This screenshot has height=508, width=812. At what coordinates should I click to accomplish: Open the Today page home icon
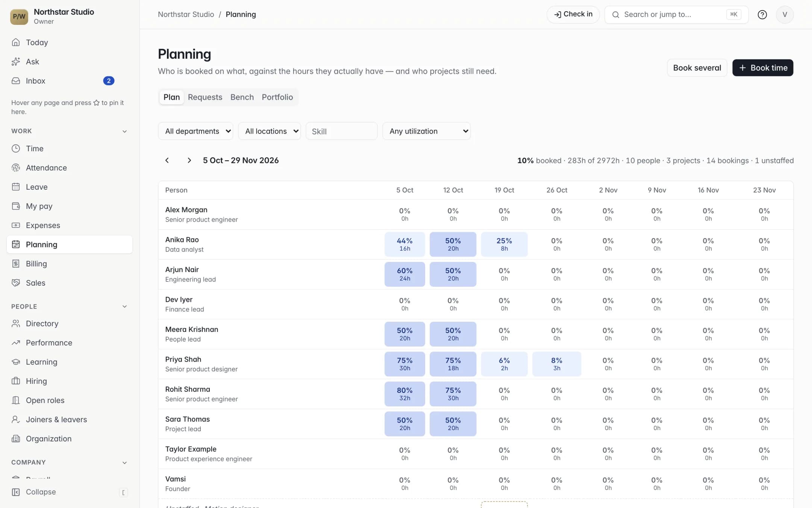[x=16, y=42]
